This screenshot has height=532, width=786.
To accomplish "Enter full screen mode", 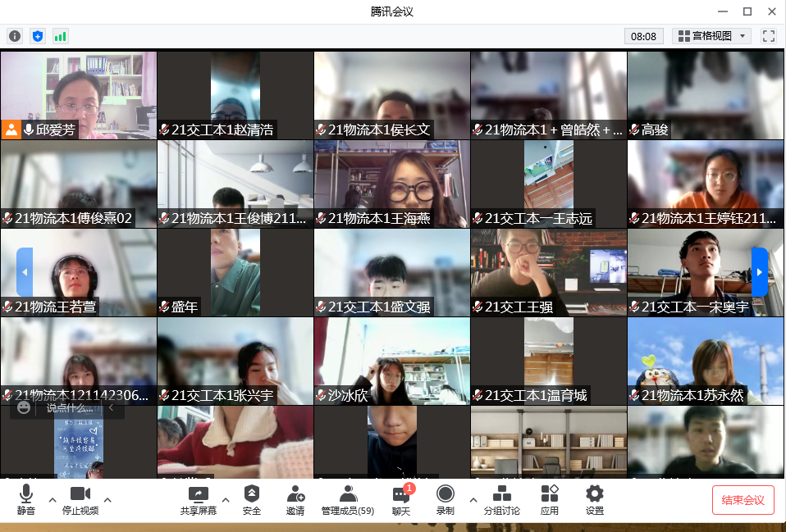I will tap(769, 36).
